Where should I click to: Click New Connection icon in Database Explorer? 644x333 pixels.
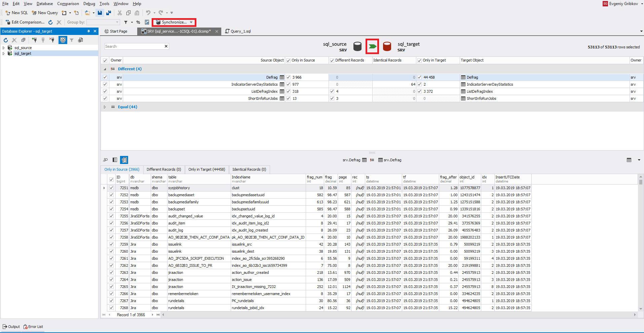[x=34, y=40]
